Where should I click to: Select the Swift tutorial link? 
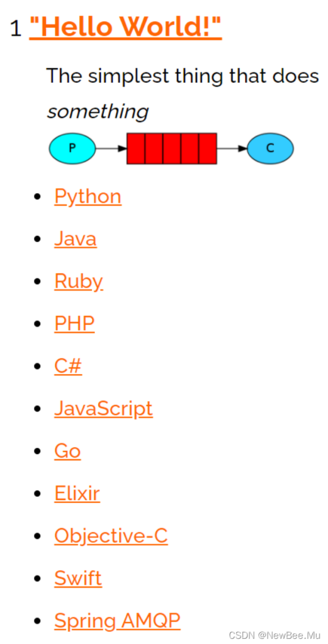pyautogui.click(x=78, y=579)
